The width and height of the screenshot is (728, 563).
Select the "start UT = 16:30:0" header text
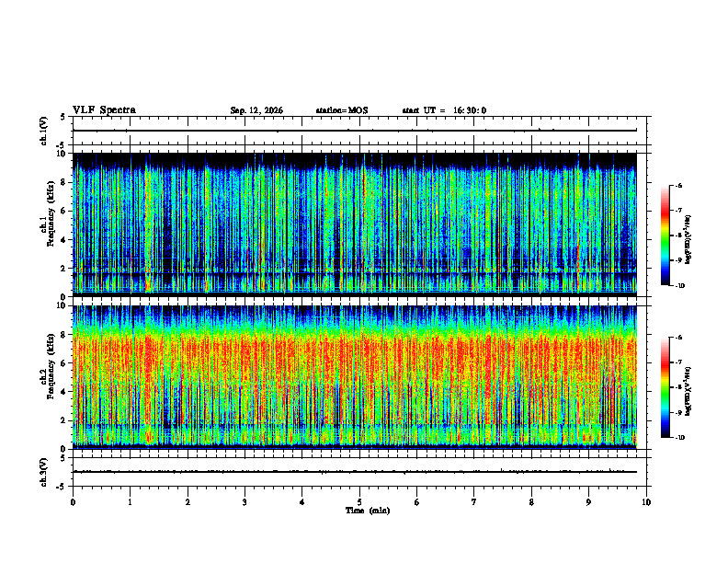pyautogui.click(x=444, y=110)
